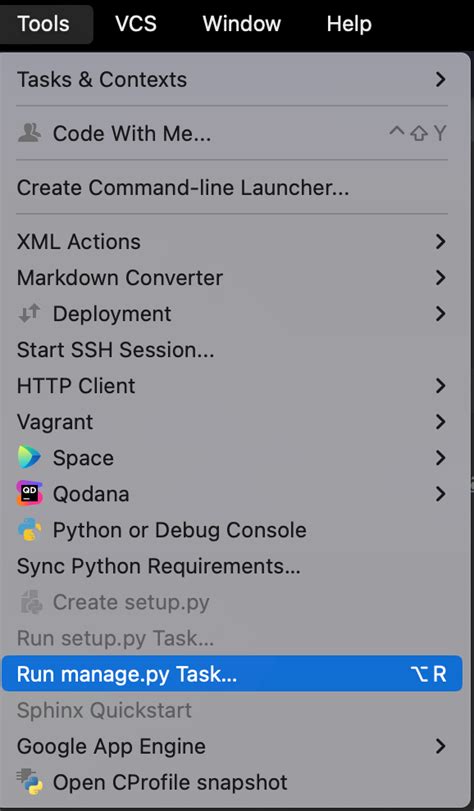The image size is (474, 811).
Task: Open the Vagrant submenu arrow
Action: tap(440, 422)
